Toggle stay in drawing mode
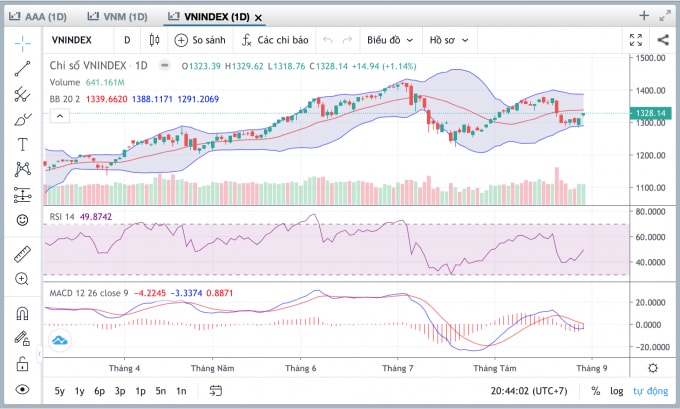Image resolution: width=680 pixels, height=409 pixels. (23, 338)
